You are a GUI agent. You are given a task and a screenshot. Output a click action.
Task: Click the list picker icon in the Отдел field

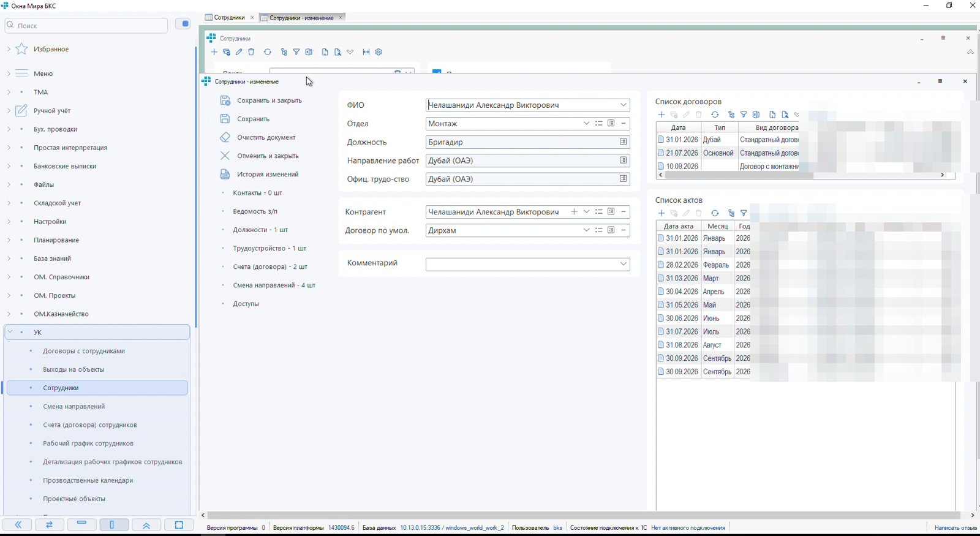click(599, 124)
